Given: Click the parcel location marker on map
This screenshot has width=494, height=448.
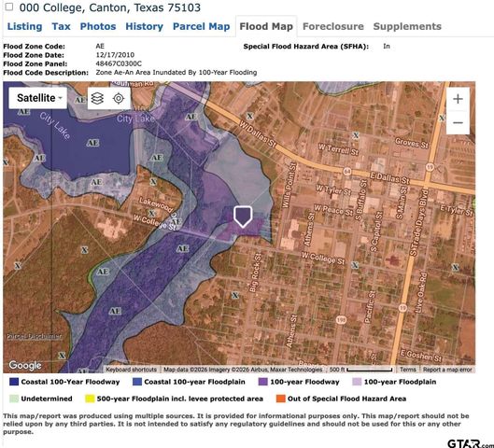Looking at the screenshot, I should tap(243, 217).
